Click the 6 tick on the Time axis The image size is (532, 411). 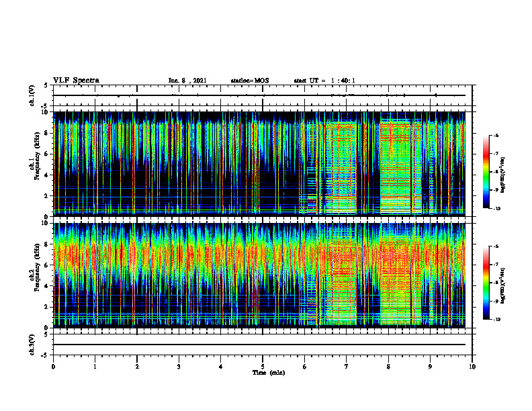tap(305, 367)
